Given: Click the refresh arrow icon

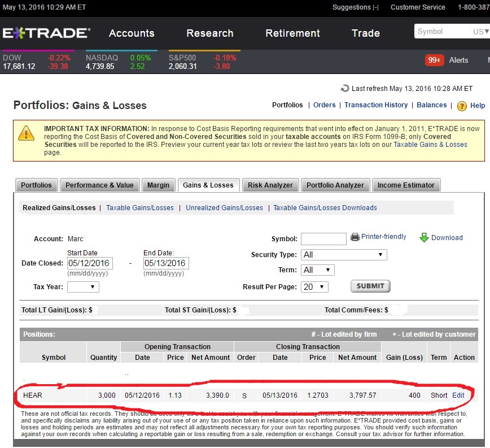Looking at the screenshot, I should pos(345,89).
